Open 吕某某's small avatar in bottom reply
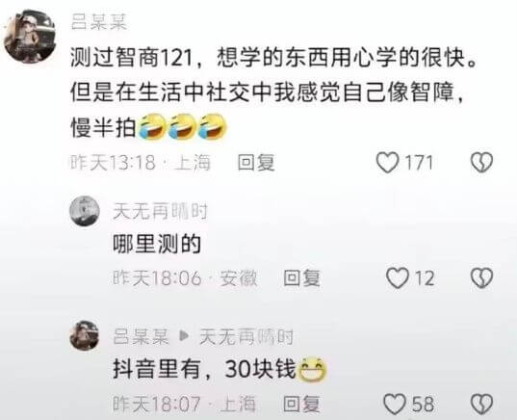 coord(85,335)
